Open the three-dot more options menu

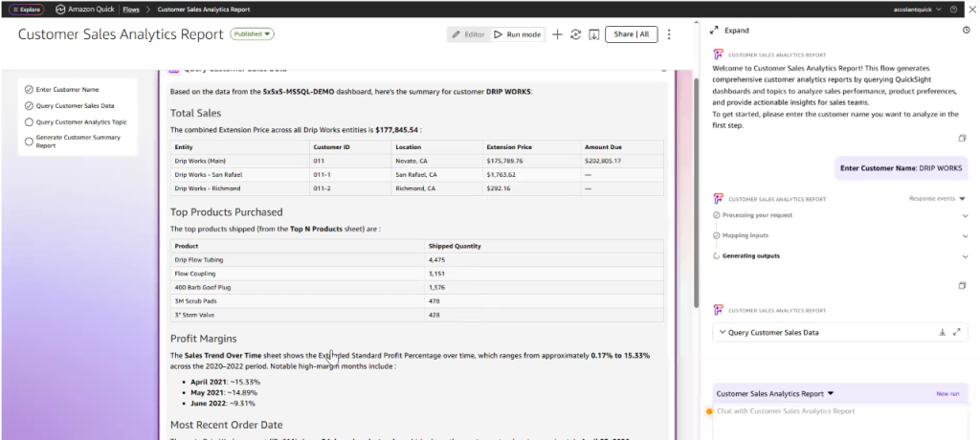pyautogui.click(x=669, y=34)
